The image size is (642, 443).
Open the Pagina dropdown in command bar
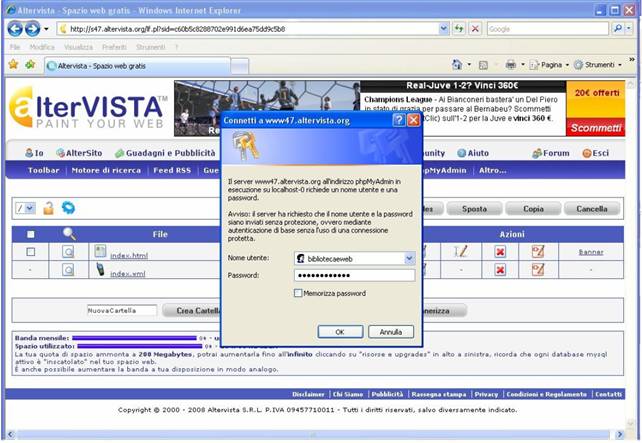click(549, 65)
